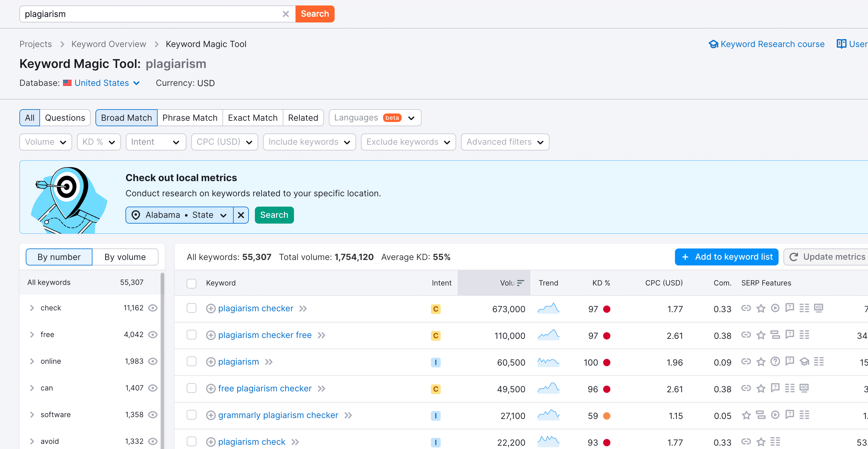Viewport: 868px width, 449px height.
Task: Open Advanced filters dropdown
Action: click(x=505, y=142)
